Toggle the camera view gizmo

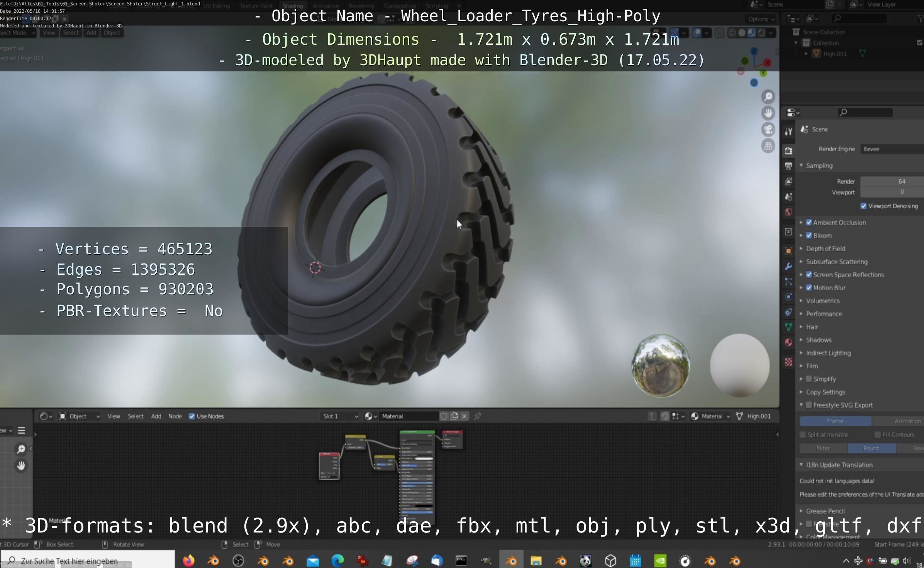[768, 130]
